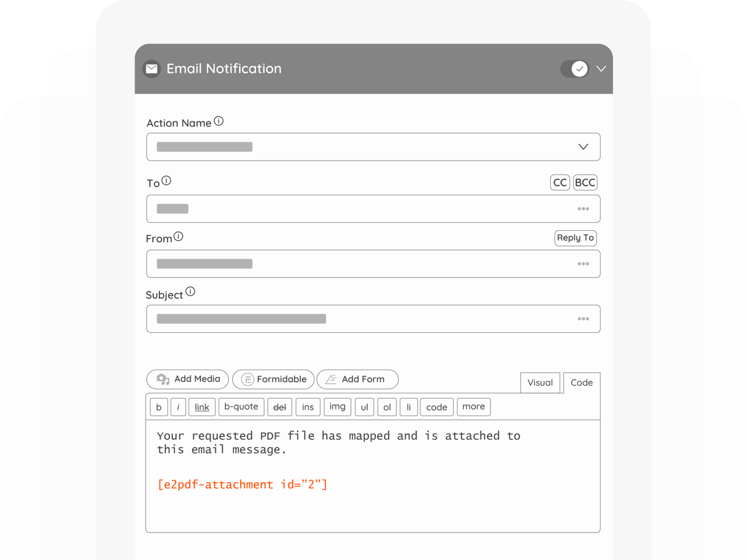The width and height of the screenshot is (747, 560).
Task: Toggle the Email Notification switch off
Action: [x=574, y=69]
